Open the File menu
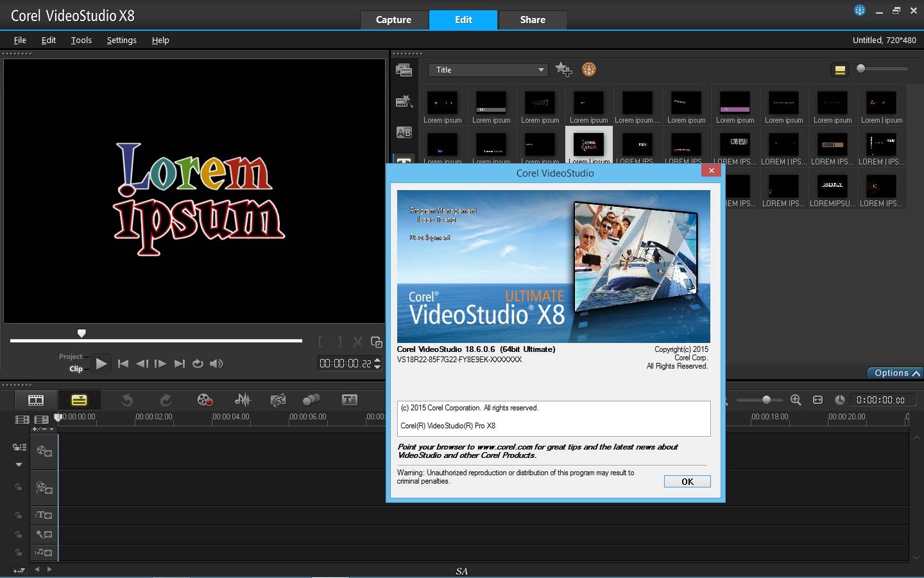The width and height of the screenshot is (924, 578). 20,40
